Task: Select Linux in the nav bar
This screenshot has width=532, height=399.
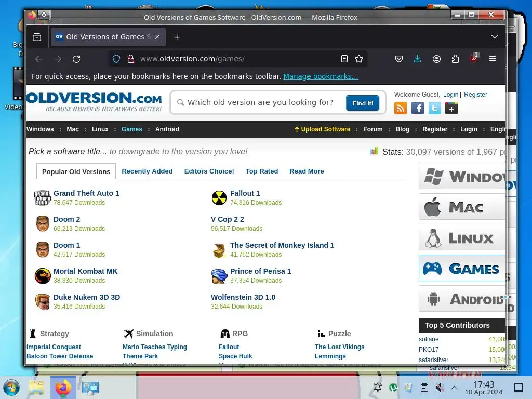Action: [x=100, y=129]
